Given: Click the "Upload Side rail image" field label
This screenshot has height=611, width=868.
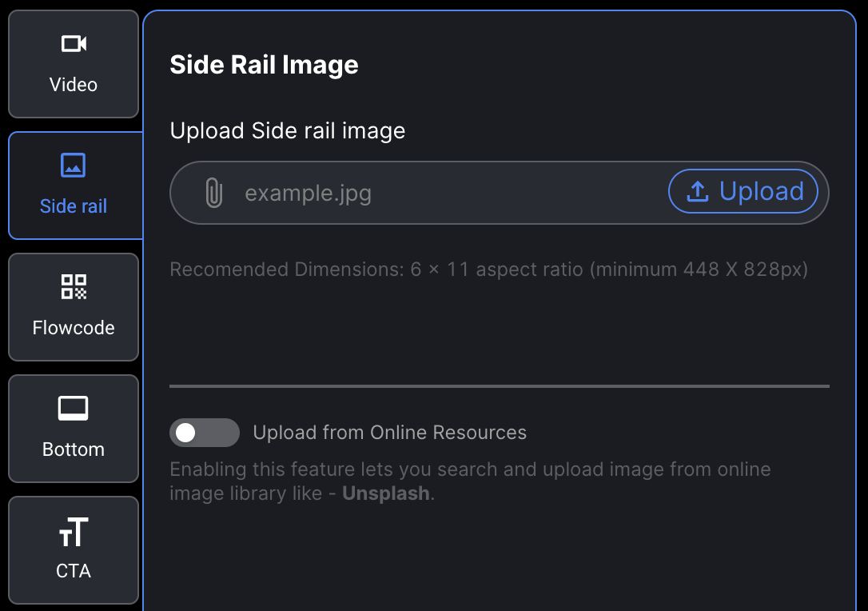Looking at the screenshot, I should (x=287, y=131).
